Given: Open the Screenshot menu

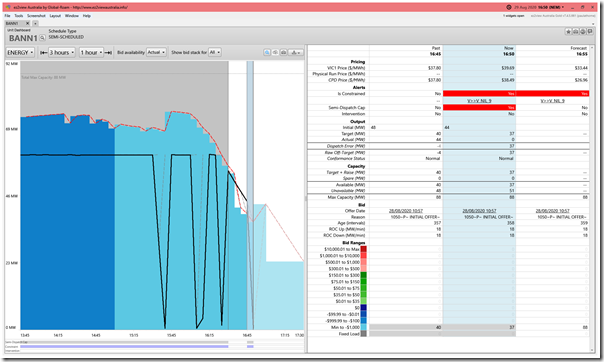Looking at the screenshot, I should pos(36,16).
